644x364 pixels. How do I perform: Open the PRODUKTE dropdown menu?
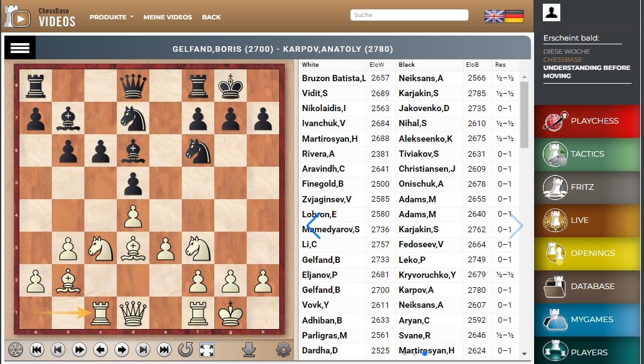tap(111, 17)
